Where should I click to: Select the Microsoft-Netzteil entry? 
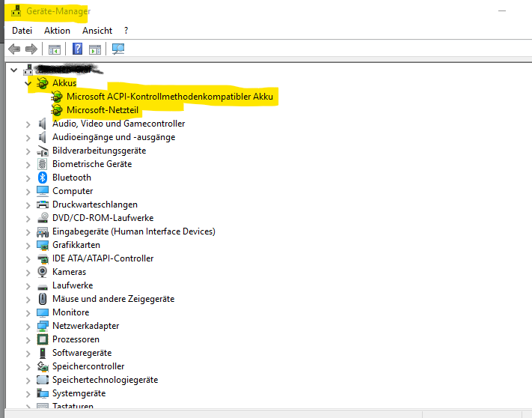103,110
